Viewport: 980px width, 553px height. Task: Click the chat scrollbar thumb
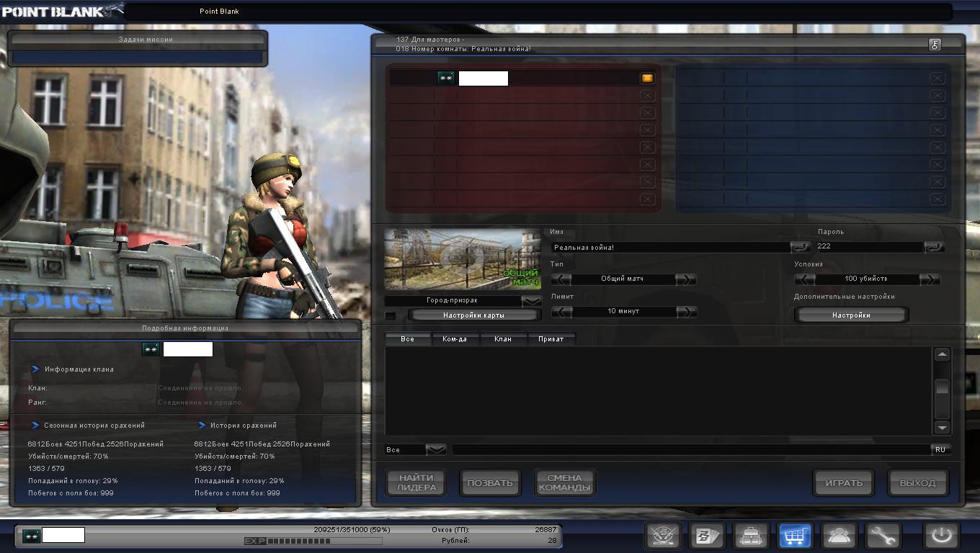tap(942, 387)
